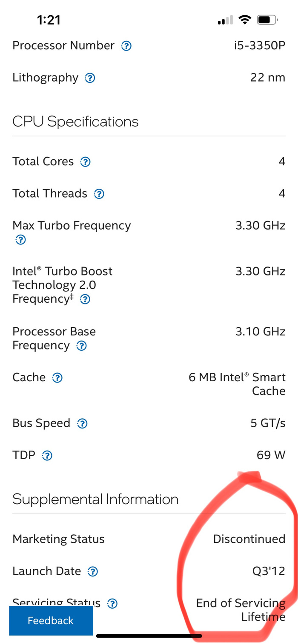Click Processor Base Frequency info icon

tap(81, 346)
